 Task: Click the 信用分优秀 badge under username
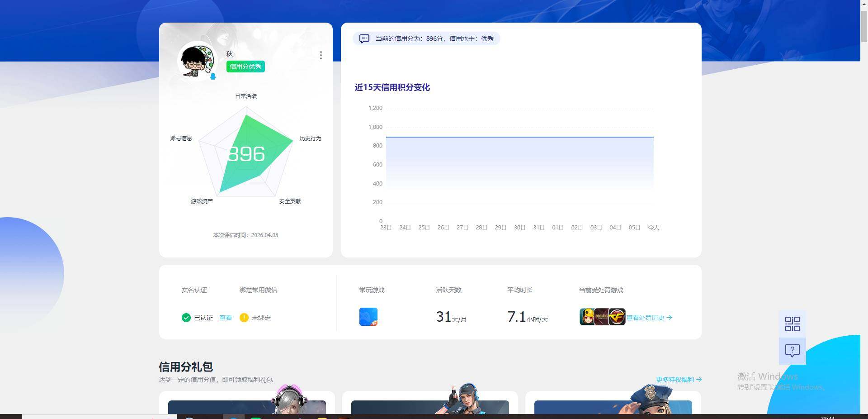(245, 67)
